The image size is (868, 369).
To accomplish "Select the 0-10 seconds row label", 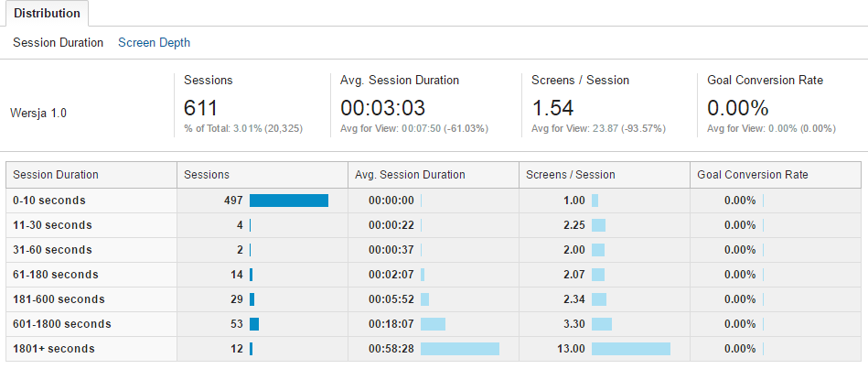I will pyautogui.click(x=50, y=201).
